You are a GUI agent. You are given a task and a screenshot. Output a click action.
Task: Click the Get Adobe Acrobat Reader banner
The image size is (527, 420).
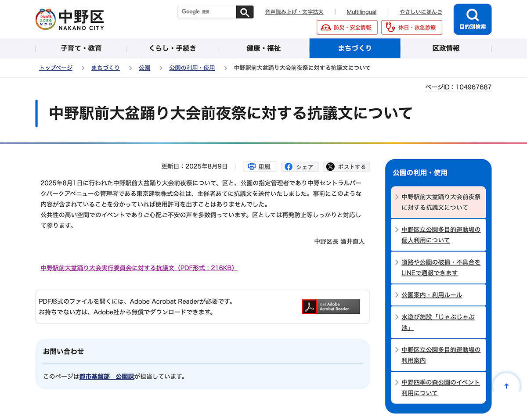[x=331, y=307]
